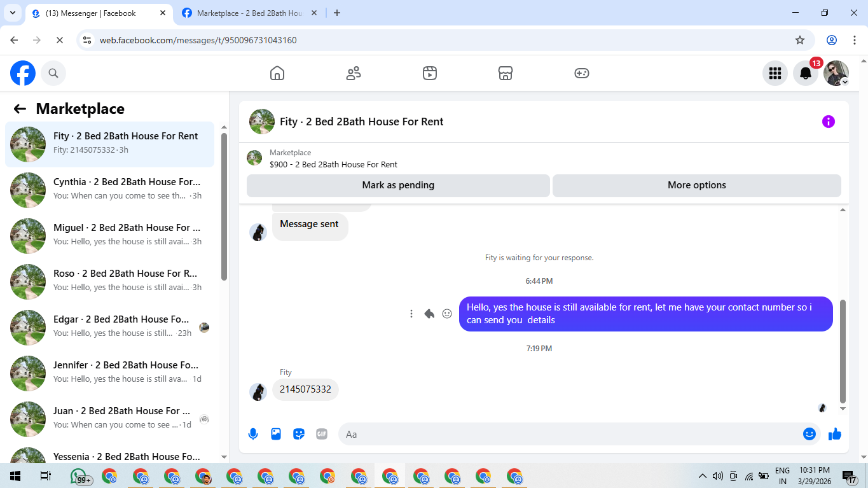Open the Marketplace storefront icon
This screenshot has height=488, width=868.
pyautogui.click(x=506, y=73)
